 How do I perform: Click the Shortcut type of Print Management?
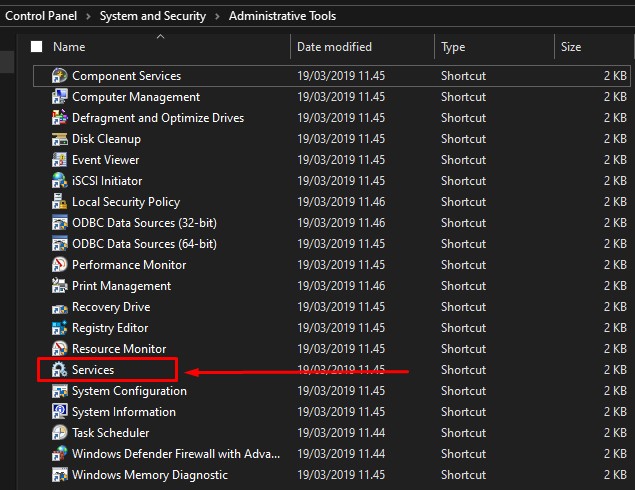point(463,286)
